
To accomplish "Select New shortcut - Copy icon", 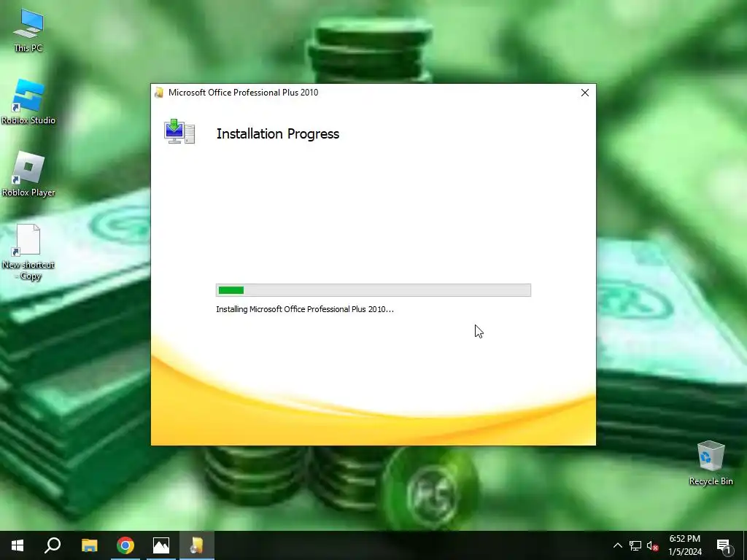I will (28, 252).
